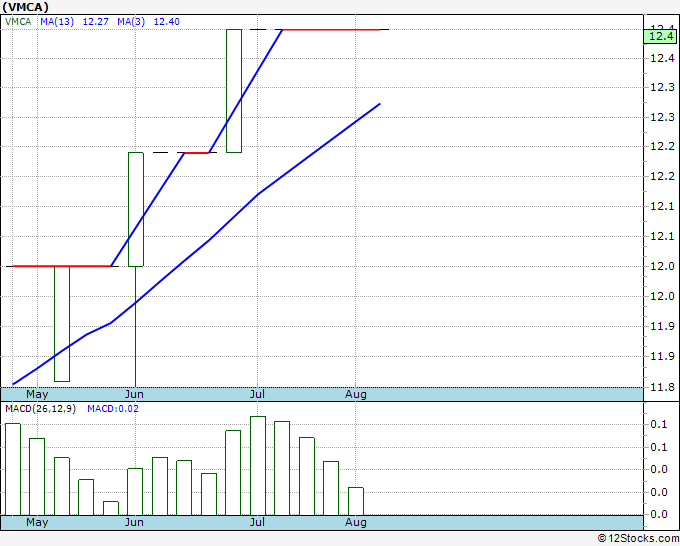680x546 pixels.
Task: Click the MA(3) legend label
Action: [131, 22]
